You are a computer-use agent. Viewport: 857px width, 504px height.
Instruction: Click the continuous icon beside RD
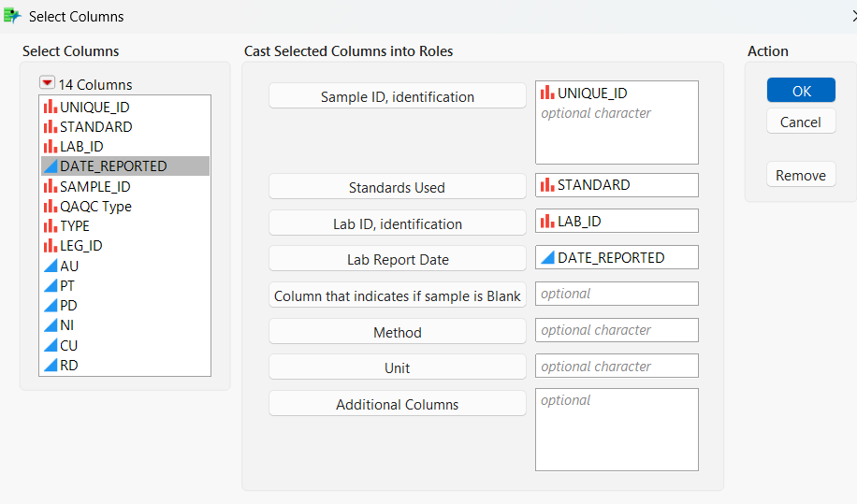pos(51,365)
